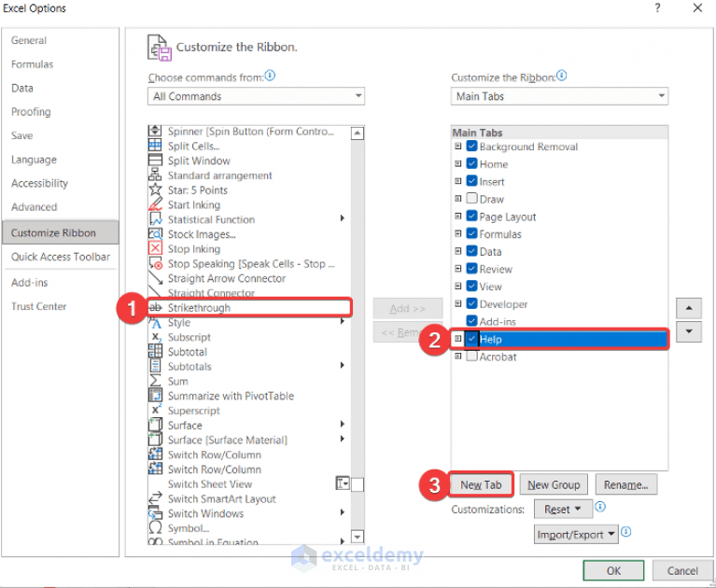Viewport: 716px width, 588px height.
Task: Open the Main Tabs dropdown
Action: click(x=559, y=96)
